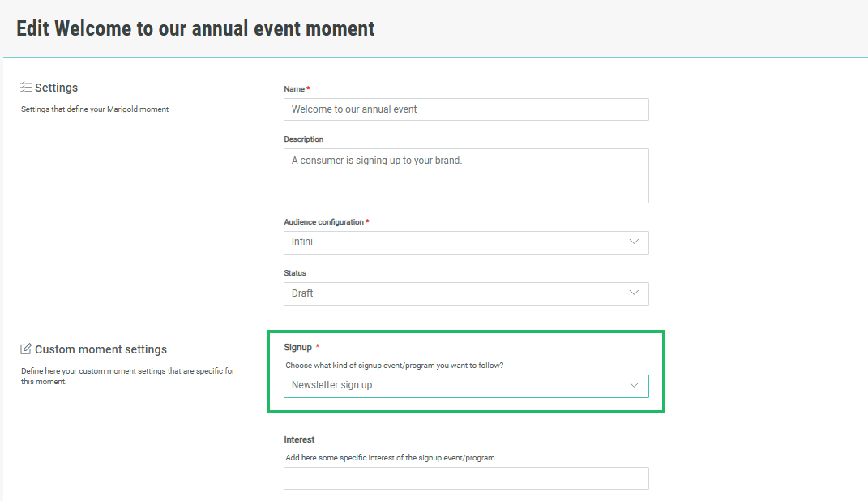Expand the Status dropdown chevron arrow
868x501 pixels.
point(634,293)
